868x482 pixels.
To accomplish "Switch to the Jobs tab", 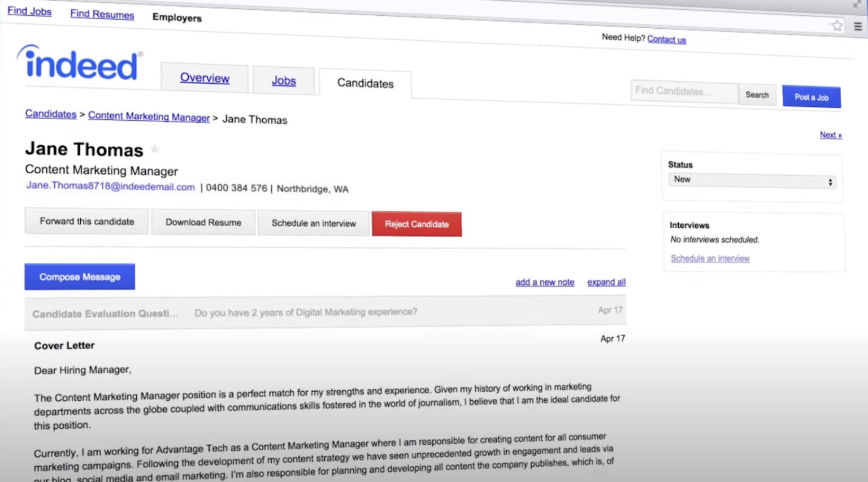I will [284, 80].
